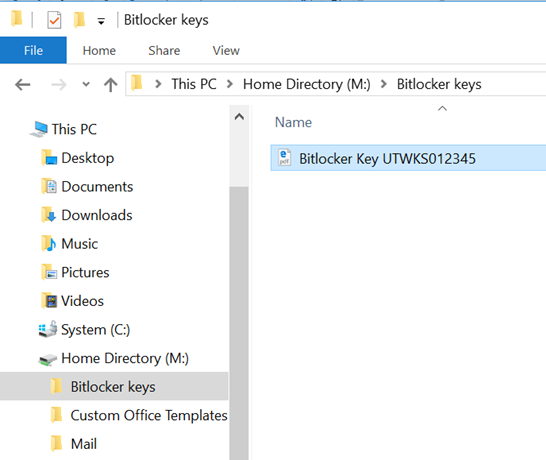The height and width of the screenshot is (460, 546).
Task: Open recent locations dropdown arrow
Action: [86, 84]
